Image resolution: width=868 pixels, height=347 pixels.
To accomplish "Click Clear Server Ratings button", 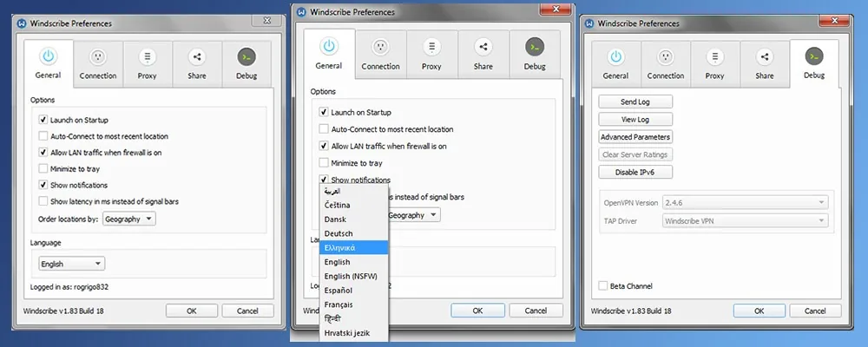I will pos(635,154).
